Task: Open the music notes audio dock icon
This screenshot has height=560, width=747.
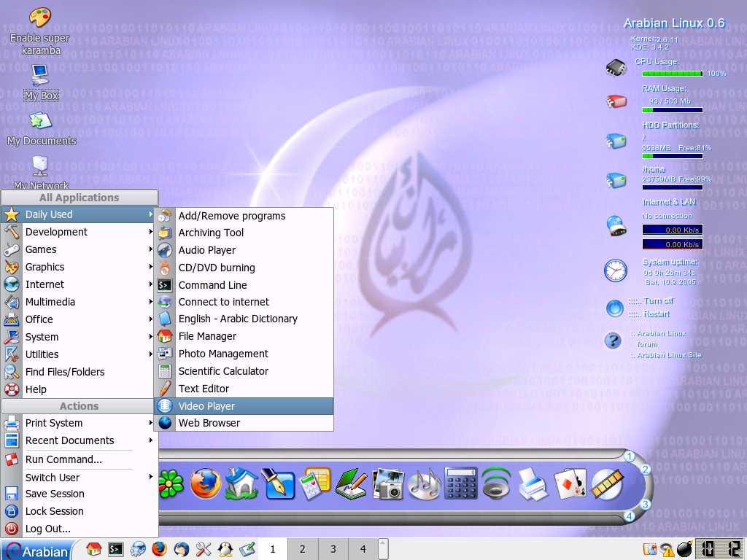Action: tap(425, 484)
